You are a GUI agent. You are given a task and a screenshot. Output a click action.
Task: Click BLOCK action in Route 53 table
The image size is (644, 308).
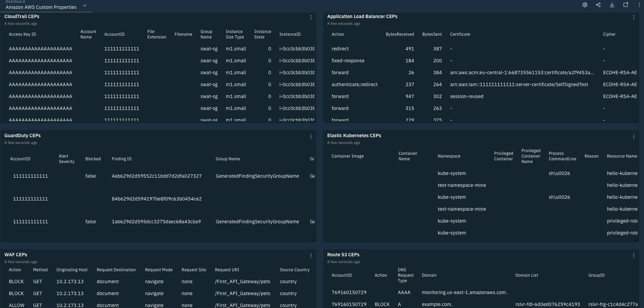382,304
